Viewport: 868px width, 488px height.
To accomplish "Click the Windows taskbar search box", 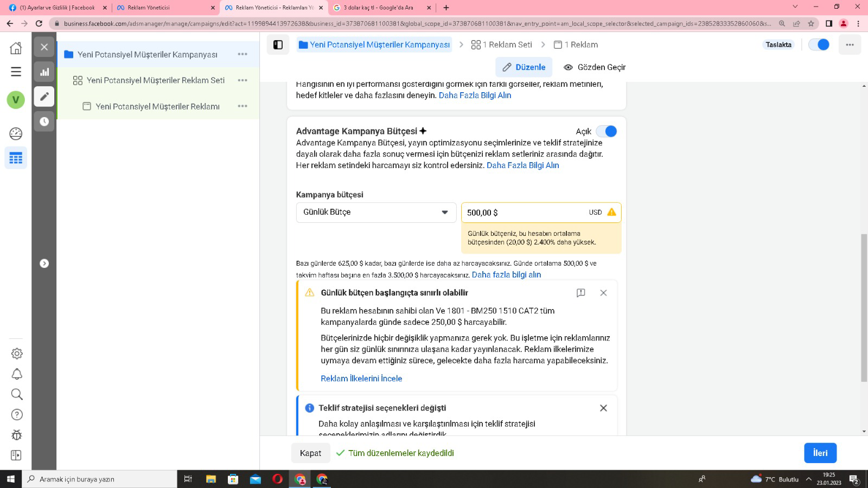I will (99, 479).
